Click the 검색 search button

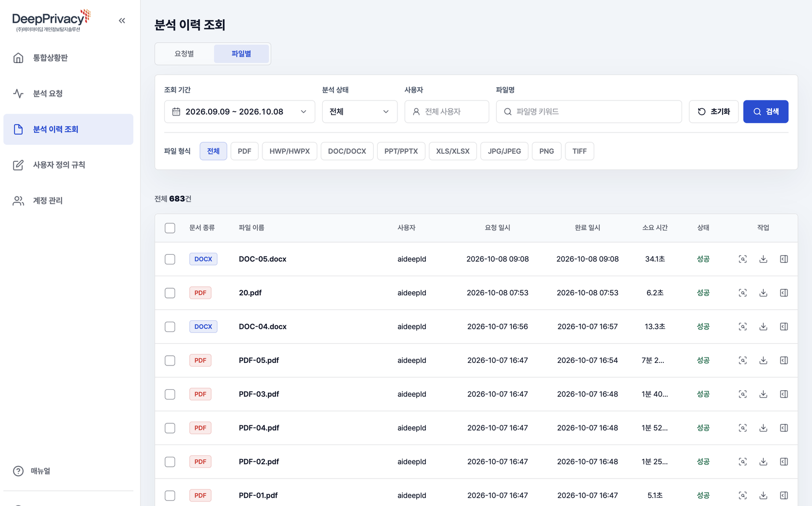coord(766,112)
